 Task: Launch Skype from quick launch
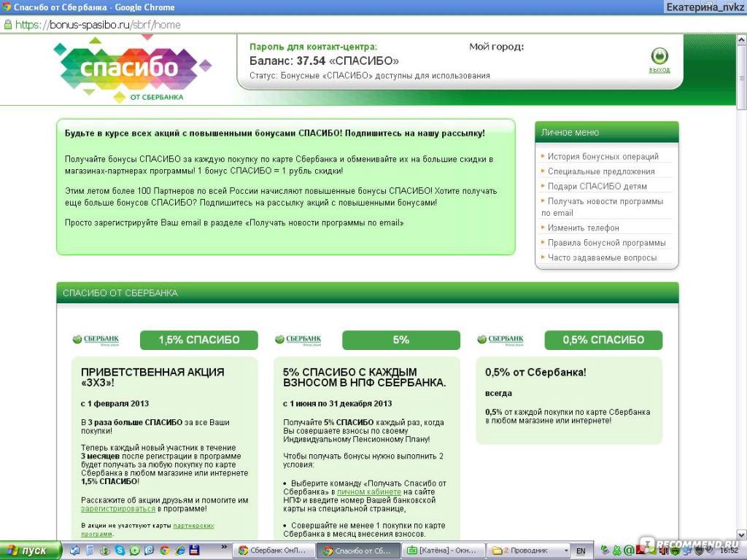(120, 551)
